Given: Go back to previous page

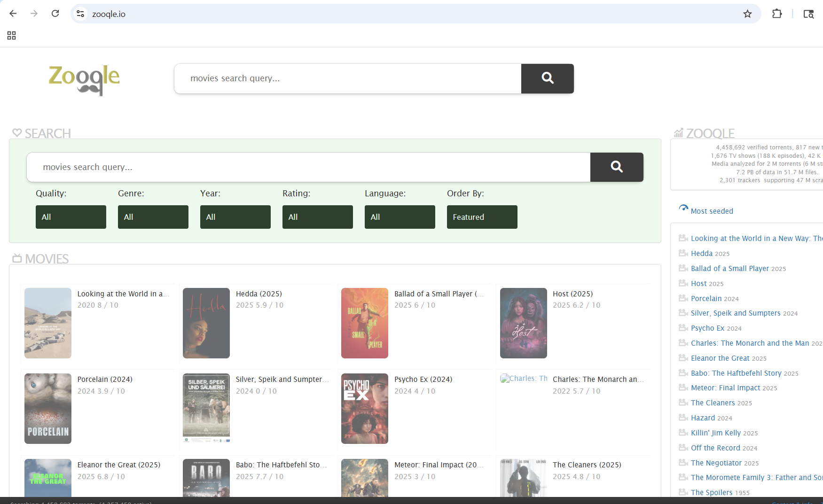Looking at the screenshot, I should click(13, 14).
